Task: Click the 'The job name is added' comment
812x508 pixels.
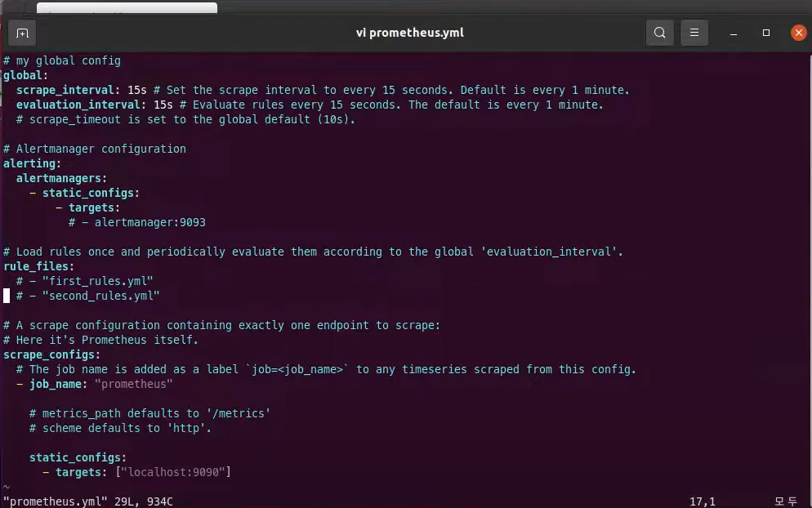Action: pyautogui.click(x=326, y=369)
